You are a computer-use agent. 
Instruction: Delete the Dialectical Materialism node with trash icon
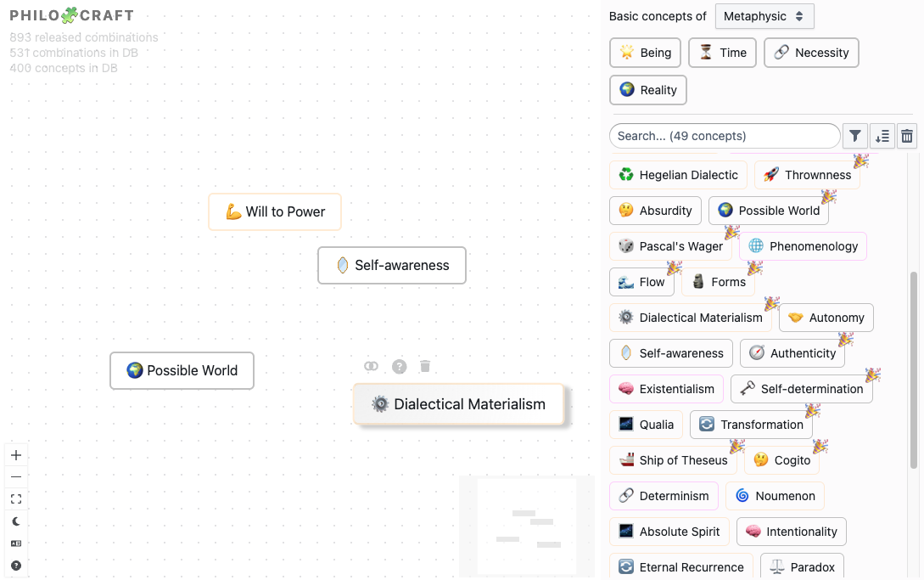[425, 366]
